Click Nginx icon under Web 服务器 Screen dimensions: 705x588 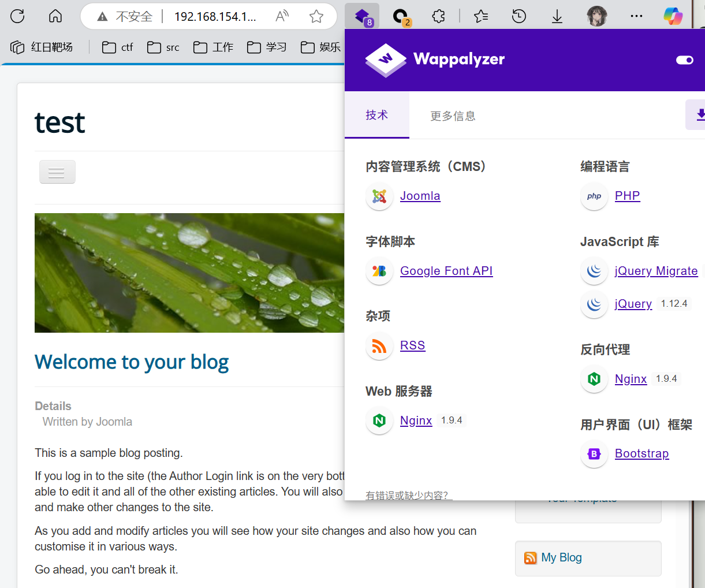379,421
